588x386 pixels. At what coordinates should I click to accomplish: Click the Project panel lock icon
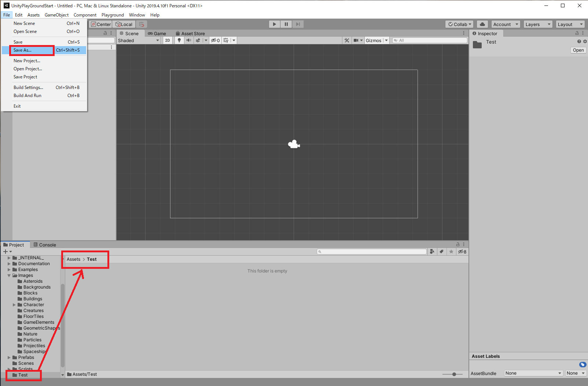[x=457, y=244]
